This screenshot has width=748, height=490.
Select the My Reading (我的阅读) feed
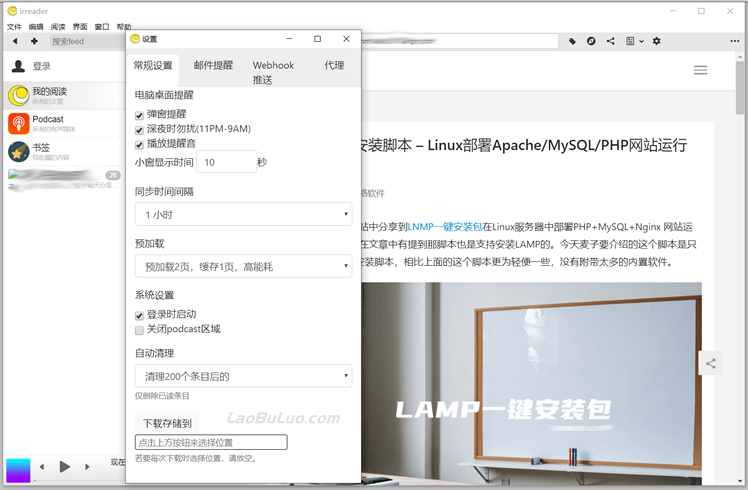pyautogui.click(x=64, y=95)
